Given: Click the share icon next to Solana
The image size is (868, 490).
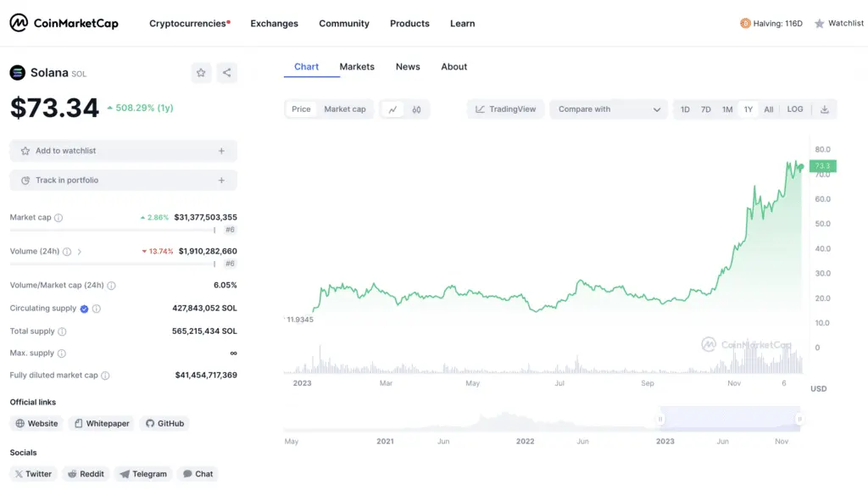Looking at the screenshot, I should (226, 73).
